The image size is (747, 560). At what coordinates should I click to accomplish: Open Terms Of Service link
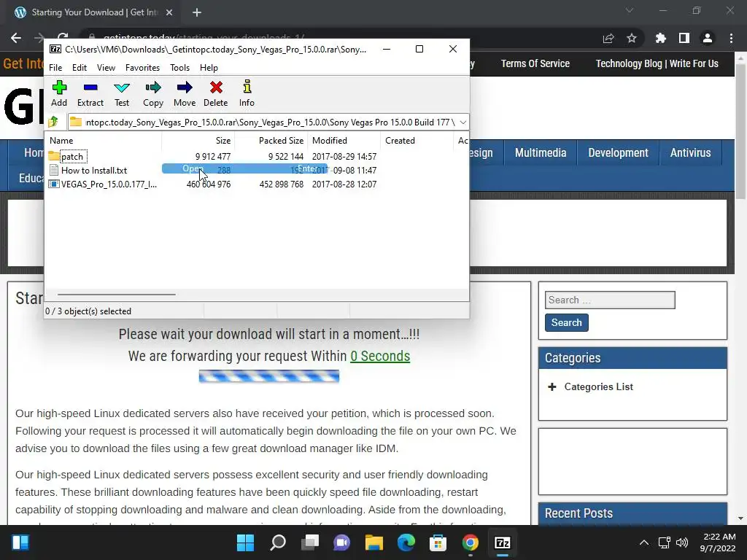point(535,64)
